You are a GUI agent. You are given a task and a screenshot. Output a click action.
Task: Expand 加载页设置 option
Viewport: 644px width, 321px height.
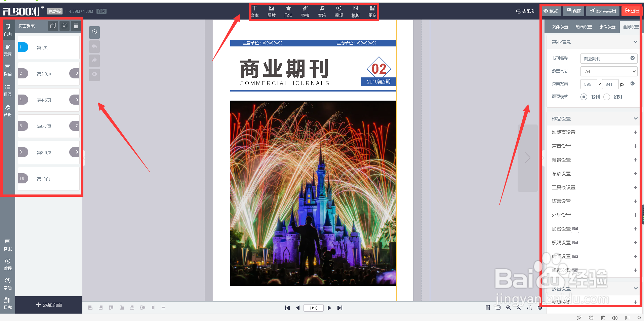[x=635, y=132]
